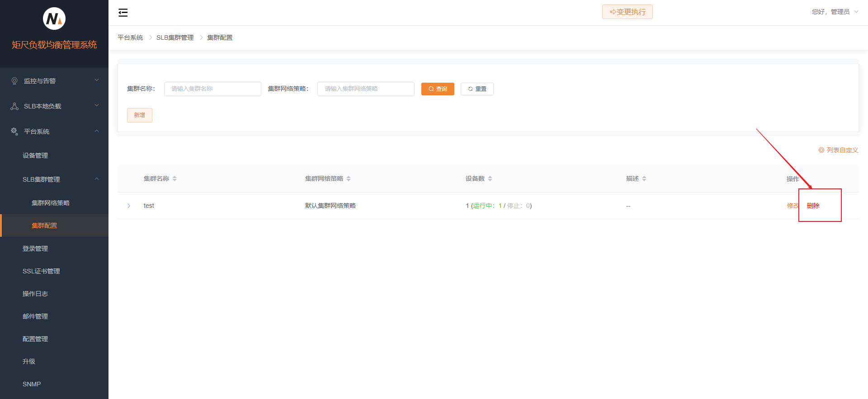This screenshot has height=399, width=868.
Task: Sort by 集群网络策略 column sort icon
Action: (349, 179)
